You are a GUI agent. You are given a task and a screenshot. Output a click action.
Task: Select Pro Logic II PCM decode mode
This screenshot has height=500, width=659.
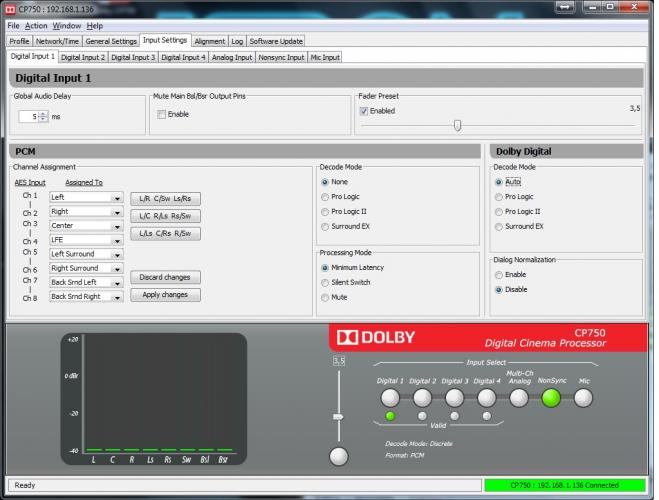point(325,212)
